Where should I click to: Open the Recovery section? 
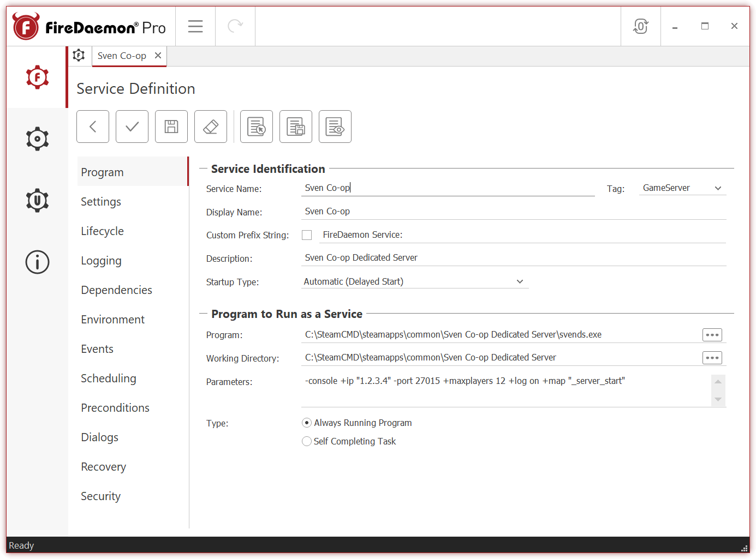tap(133, 466)
